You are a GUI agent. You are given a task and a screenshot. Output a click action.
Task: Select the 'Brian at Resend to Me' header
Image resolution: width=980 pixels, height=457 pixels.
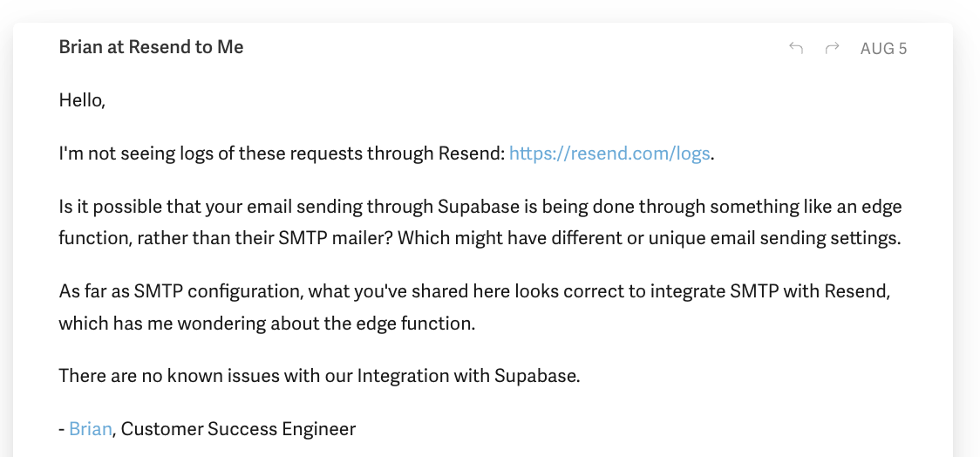coord(151,47)
